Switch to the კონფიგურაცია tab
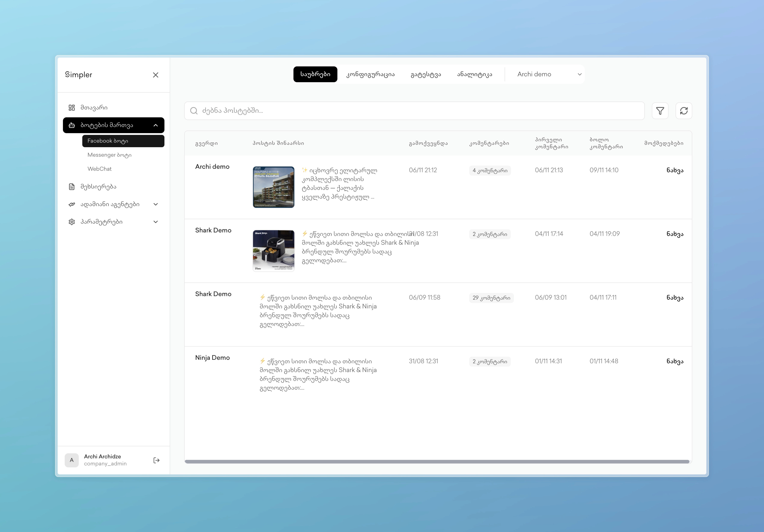The image size is (764, 532). [370, 74]
